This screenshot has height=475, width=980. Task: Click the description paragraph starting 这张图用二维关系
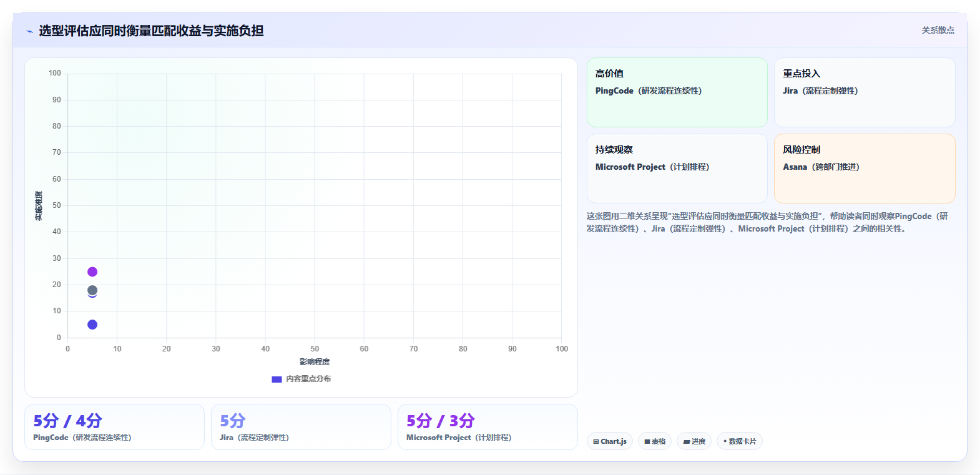(x=767, y=222)
